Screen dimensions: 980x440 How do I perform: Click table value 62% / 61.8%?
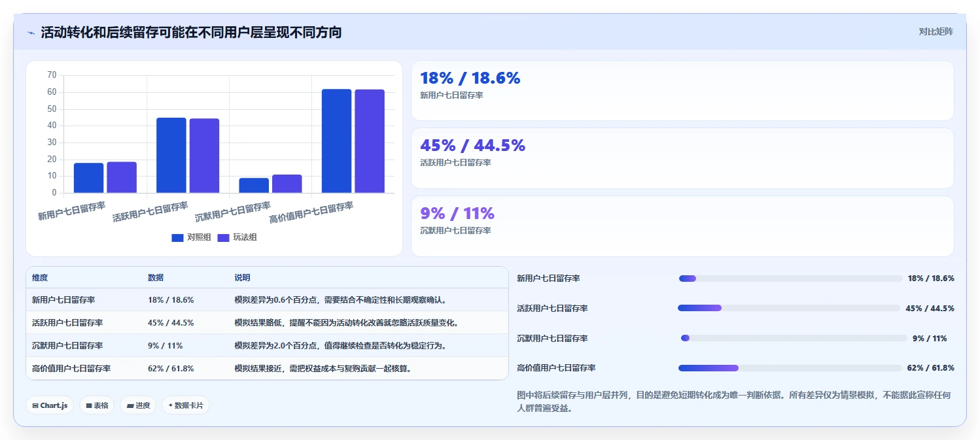[171, 369]
